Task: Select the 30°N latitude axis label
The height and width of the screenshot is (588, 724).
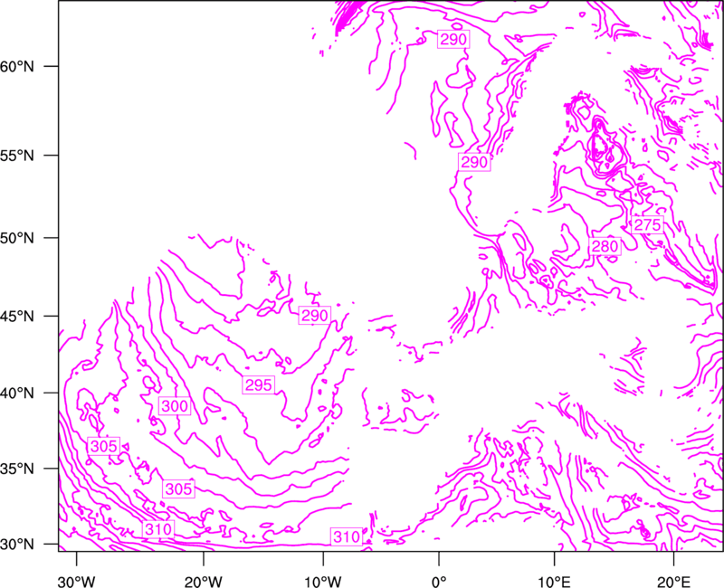Action: [x=17, y=545]
